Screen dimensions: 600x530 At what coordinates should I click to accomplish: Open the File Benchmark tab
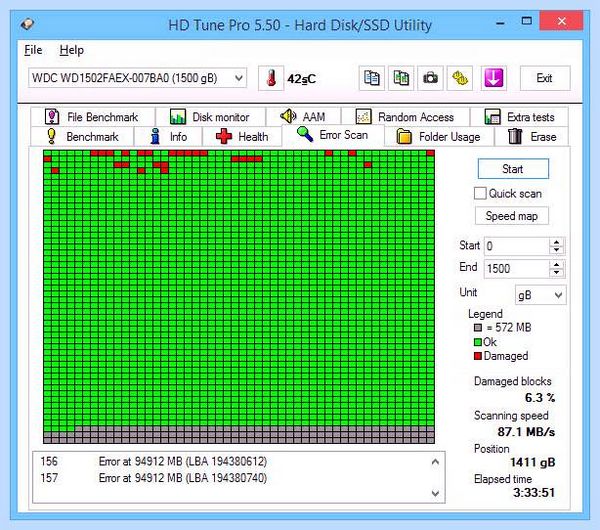point(92,117)
